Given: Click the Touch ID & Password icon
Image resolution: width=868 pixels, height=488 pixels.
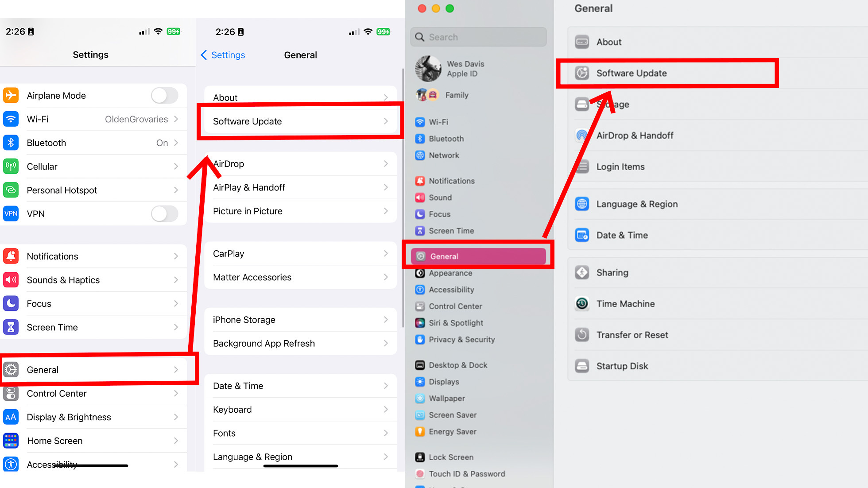Looking at the screenshot, I should tap(419, 473).
